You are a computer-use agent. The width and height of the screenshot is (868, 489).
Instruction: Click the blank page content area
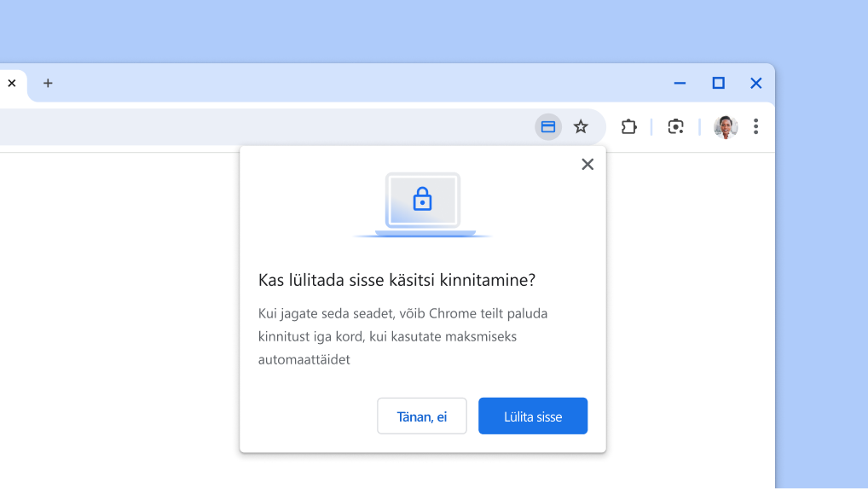point(119,324)
